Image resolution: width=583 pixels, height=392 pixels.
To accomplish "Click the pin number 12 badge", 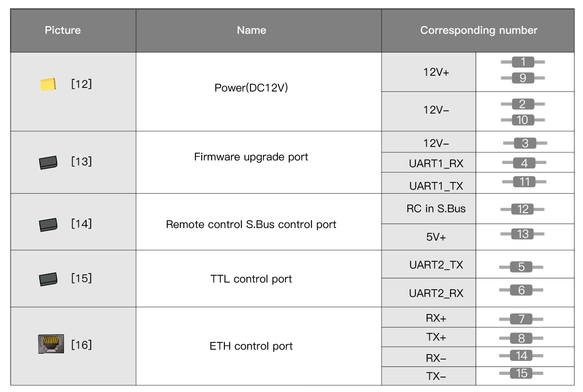I will (x=523, y=209).
